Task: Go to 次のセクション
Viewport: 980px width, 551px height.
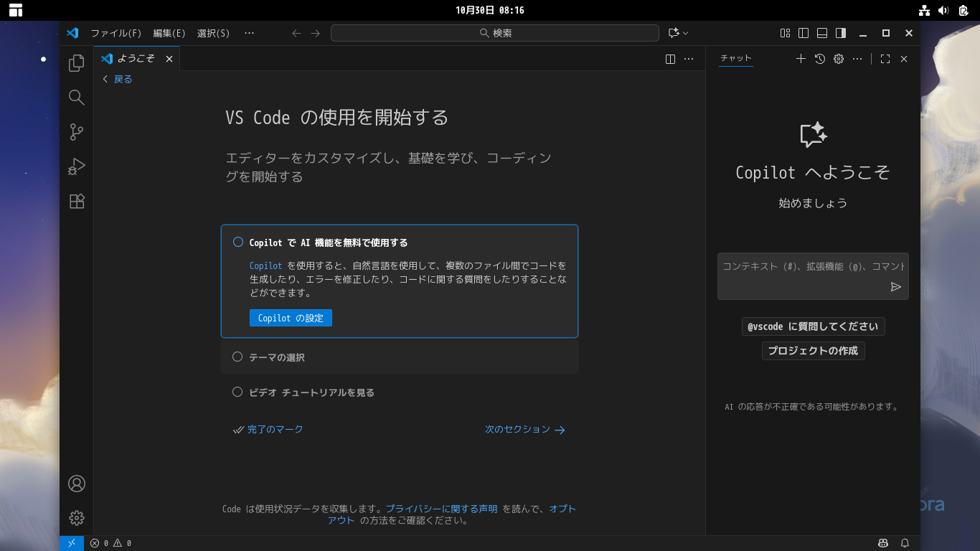Action: [525, 430]
